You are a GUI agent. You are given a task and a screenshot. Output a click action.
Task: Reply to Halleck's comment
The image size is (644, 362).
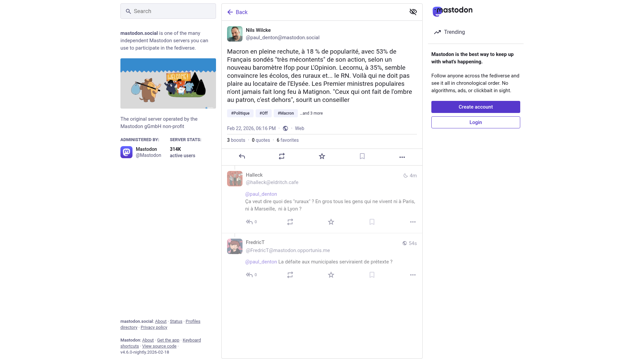tap(249, 222)
